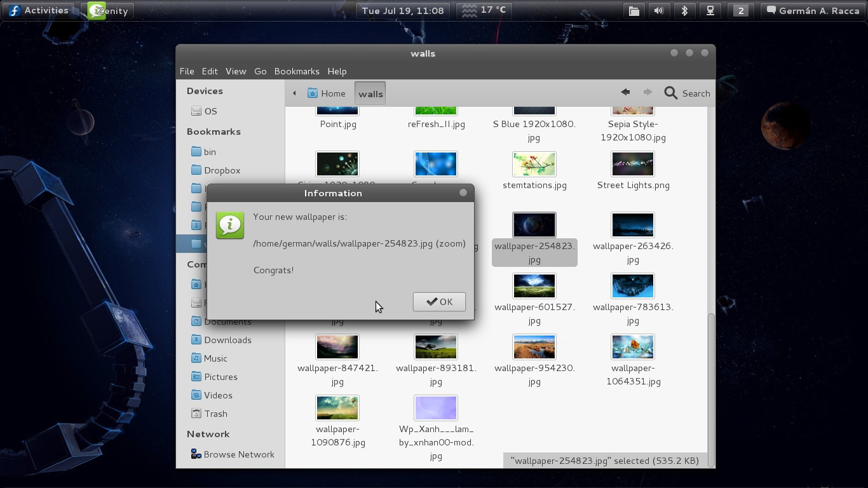This screenshot has height=488, width=868.
Task: Click the Search button
Action: click(687, 93)
